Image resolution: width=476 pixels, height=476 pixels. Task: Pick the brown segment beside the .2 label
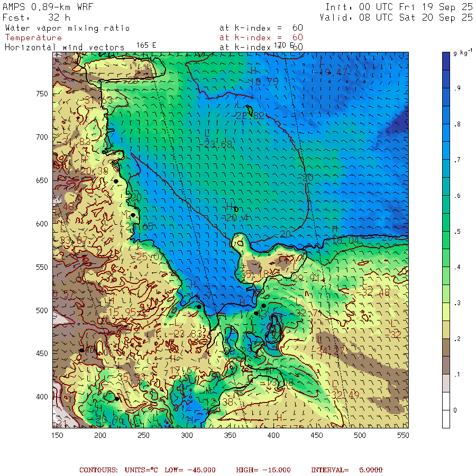click(446, 347)
